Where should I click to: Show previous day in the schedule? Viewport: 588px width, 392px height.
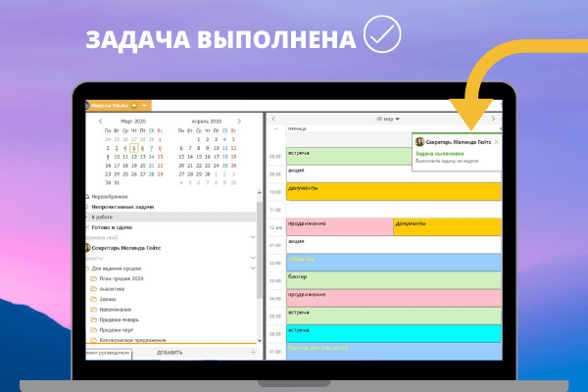[x=273, y=120]
